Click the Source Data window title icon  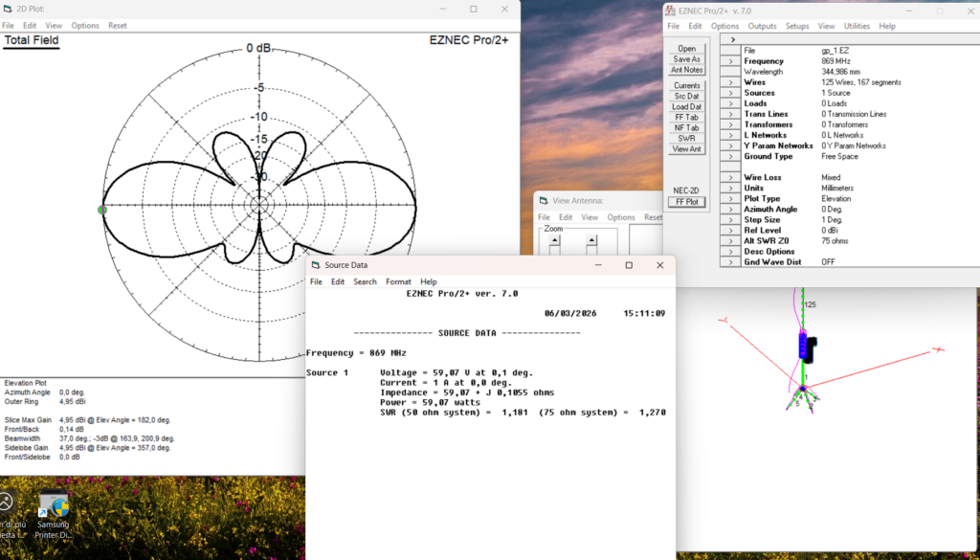coord(316,265)
